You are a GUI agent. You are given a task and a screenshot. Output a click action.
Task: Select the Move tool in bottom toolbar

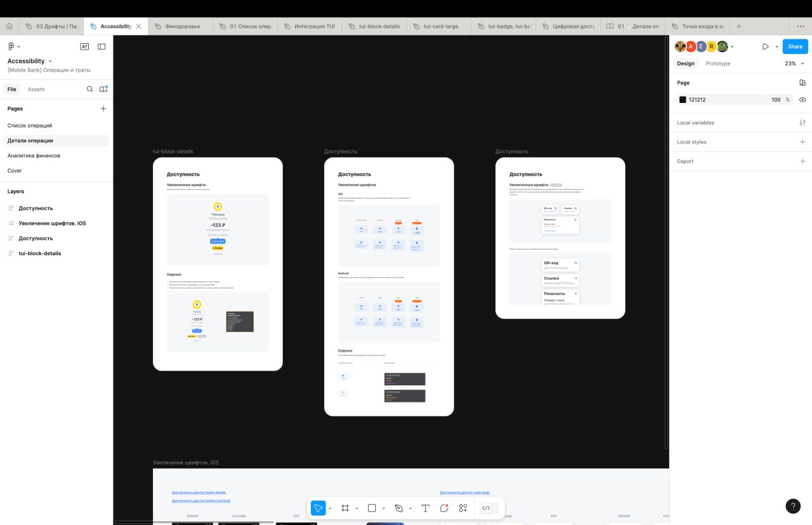(318, 508)
